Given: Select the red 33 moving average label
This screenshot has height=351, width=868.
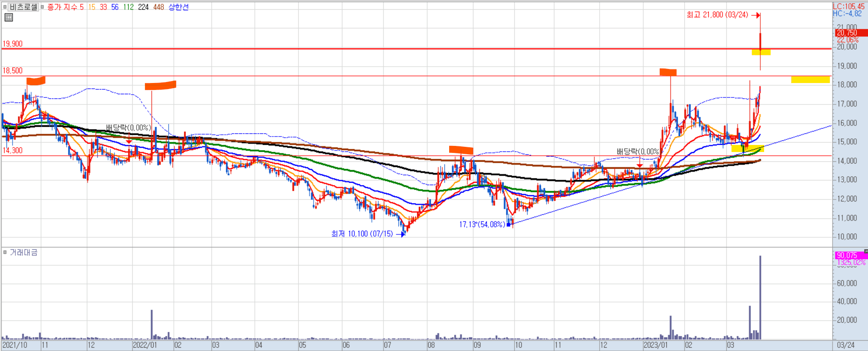Looking at the screenshot, I should (x=103, y=7).
